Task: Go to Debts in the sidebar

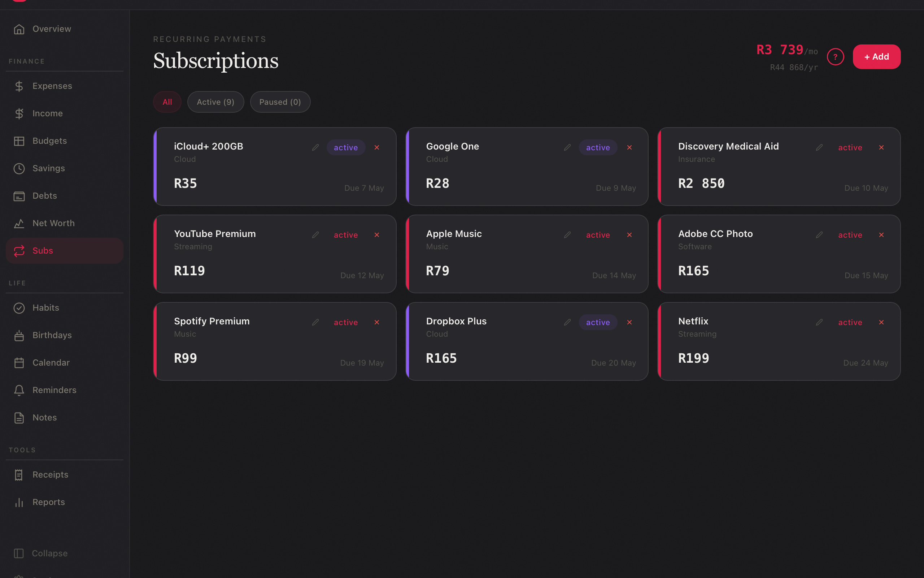Action: pyautogui.click(x=65, y=196)
